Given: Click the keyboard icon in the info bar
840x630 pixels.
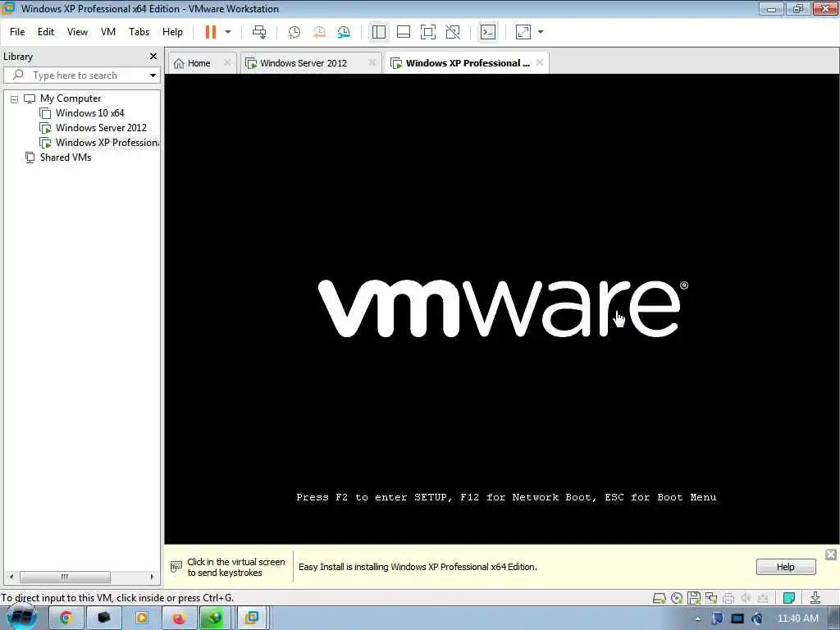Looking at the screenshot, I should tap(176, 566).
